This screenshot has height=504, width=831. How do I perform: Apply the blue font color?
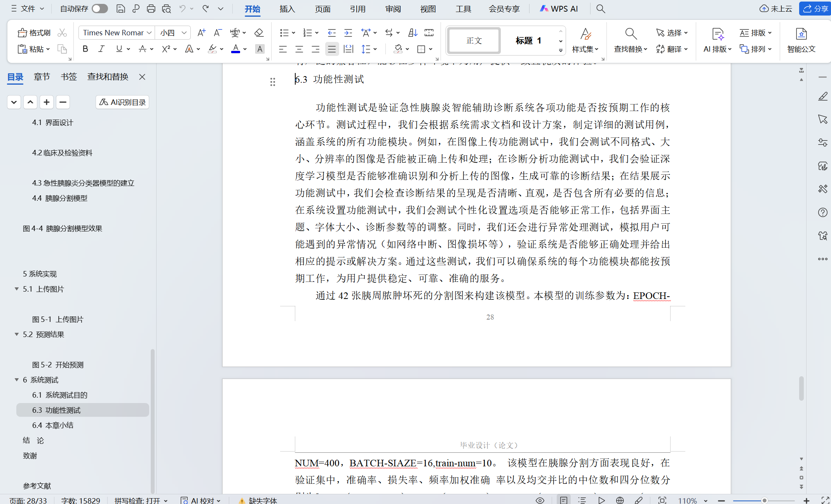coord(235,49)
